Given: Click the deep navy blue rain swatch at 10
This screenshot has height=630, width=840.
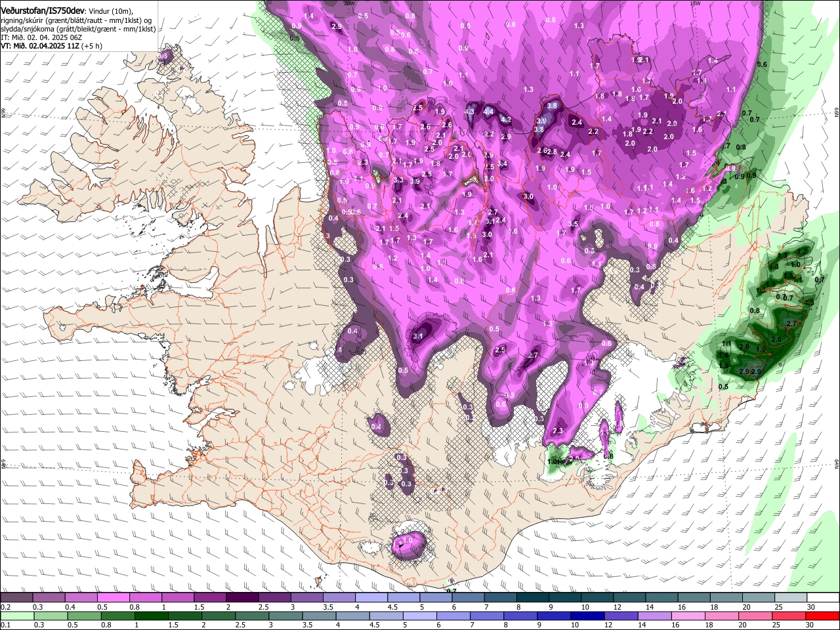Looking at the screenshot, I should coord(587,616).
